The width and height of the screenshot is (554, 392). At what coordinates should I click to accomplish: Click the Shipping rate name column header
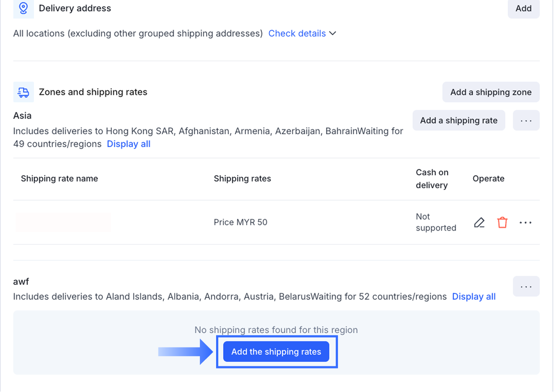coord(59,178)
